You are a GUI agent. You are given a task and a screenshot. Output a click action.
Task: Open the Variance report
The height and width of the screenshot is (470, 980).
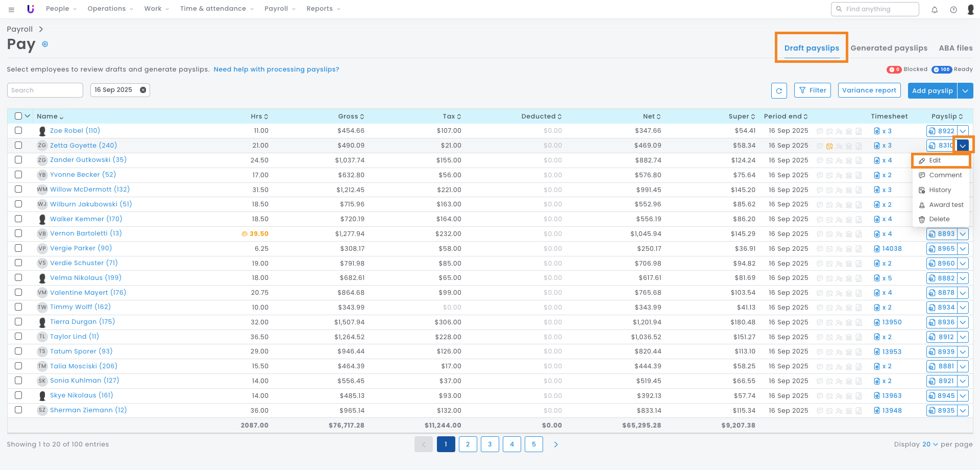click(x=869, y=90)
